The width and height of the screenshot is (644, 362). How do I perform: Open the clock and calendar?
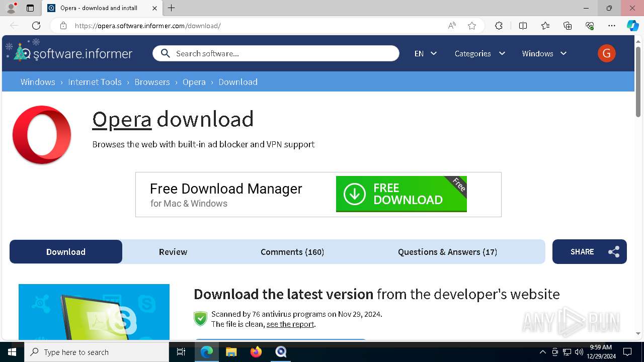pos(601,352)
